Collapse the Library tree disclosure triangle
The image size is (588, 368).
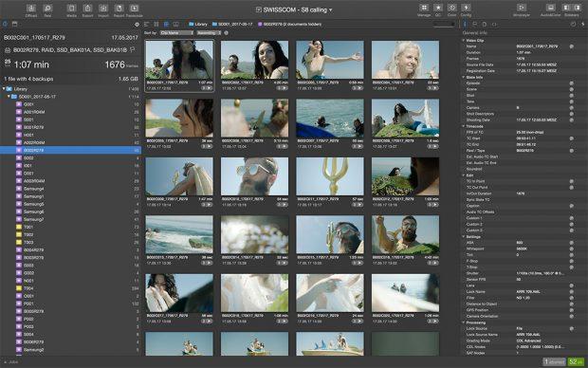pos(4,89)
